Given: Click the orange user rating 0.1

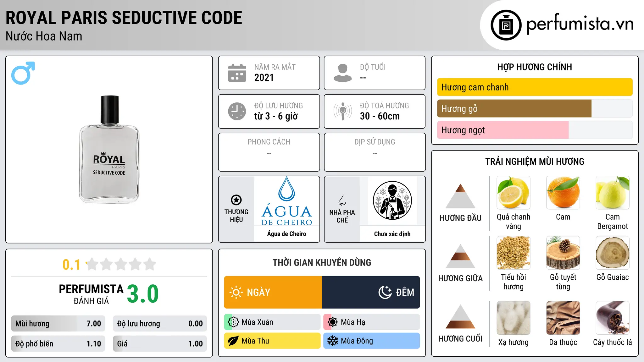Looking at the screenshot, I should [71, 265].
